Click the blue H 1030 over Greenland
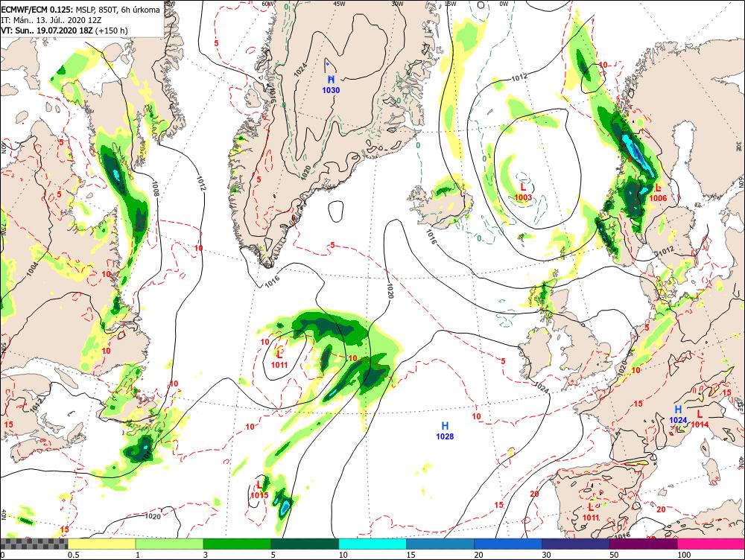This screenshot has width=745, height=560. click(x=332, y=85)
